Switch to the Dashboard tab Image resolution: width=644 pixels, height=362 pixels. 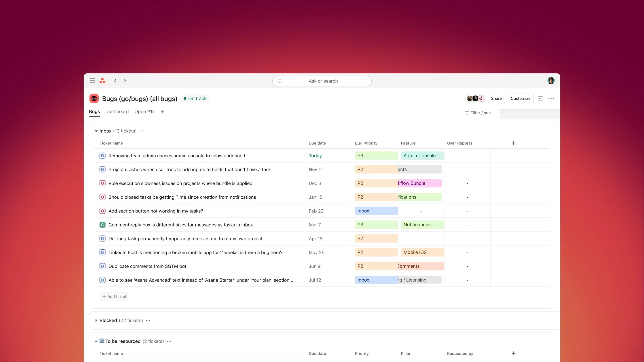point(117,112)
